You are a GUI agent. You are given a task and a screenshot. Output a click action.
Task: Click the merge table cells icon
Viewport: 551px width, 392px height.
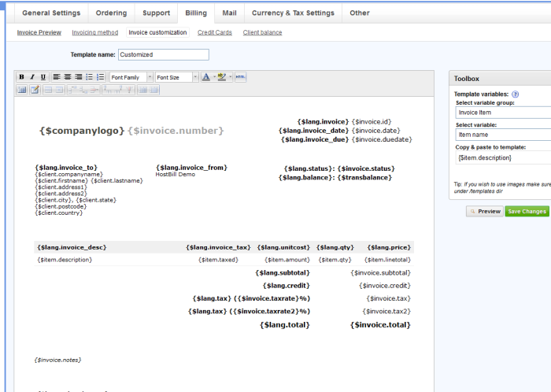coord(153,90)
